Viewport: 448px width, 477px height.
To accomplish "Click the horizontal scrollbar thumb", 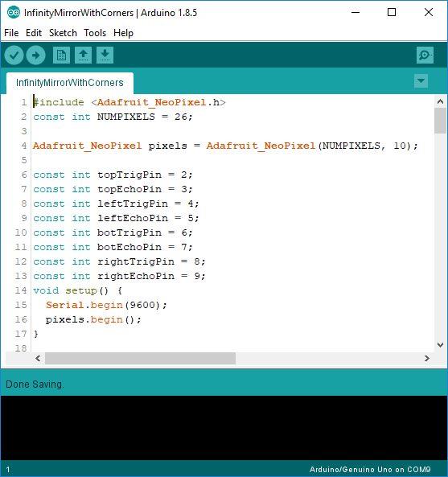I will pos(140,359).
